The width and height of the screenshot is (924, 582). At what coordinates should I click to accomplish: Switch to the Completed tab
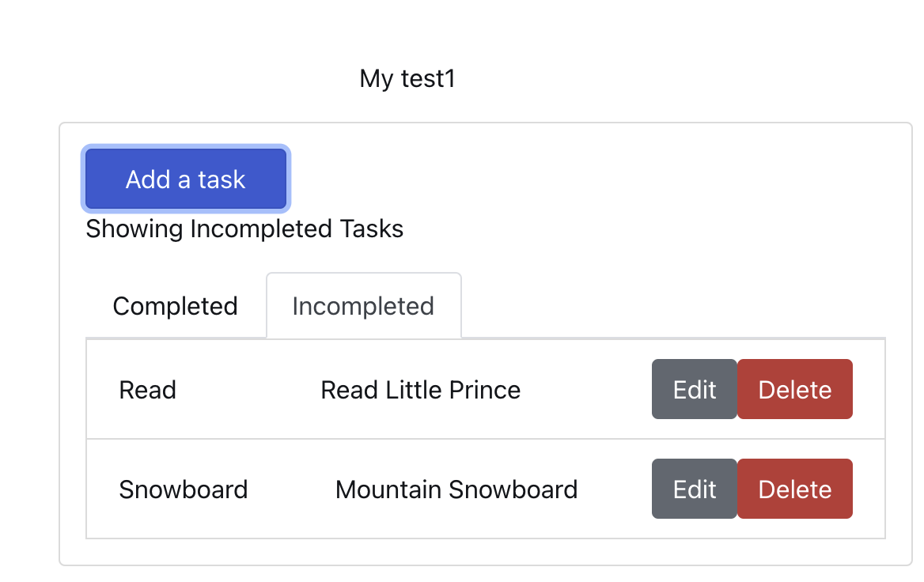[175, 306]
